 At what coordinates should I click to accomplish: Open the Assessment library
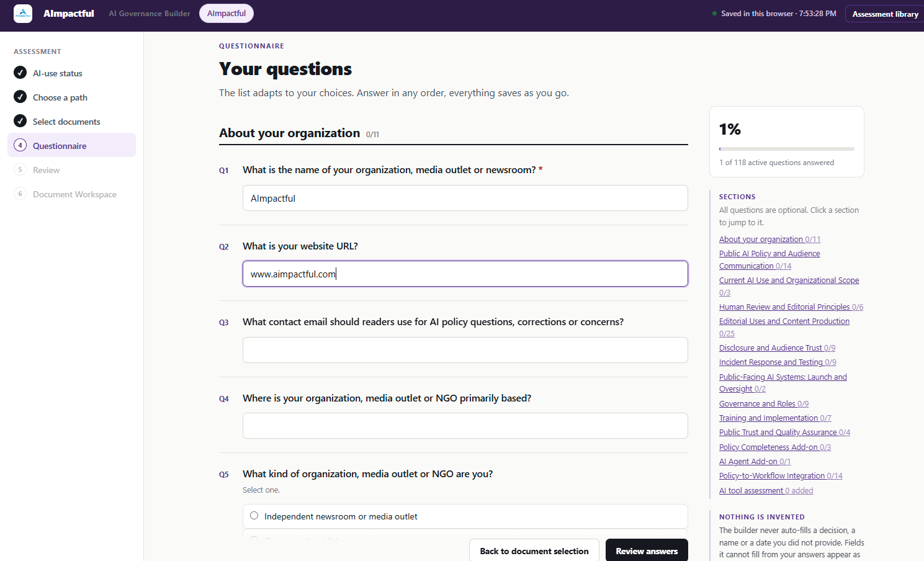tap(885, 14)
